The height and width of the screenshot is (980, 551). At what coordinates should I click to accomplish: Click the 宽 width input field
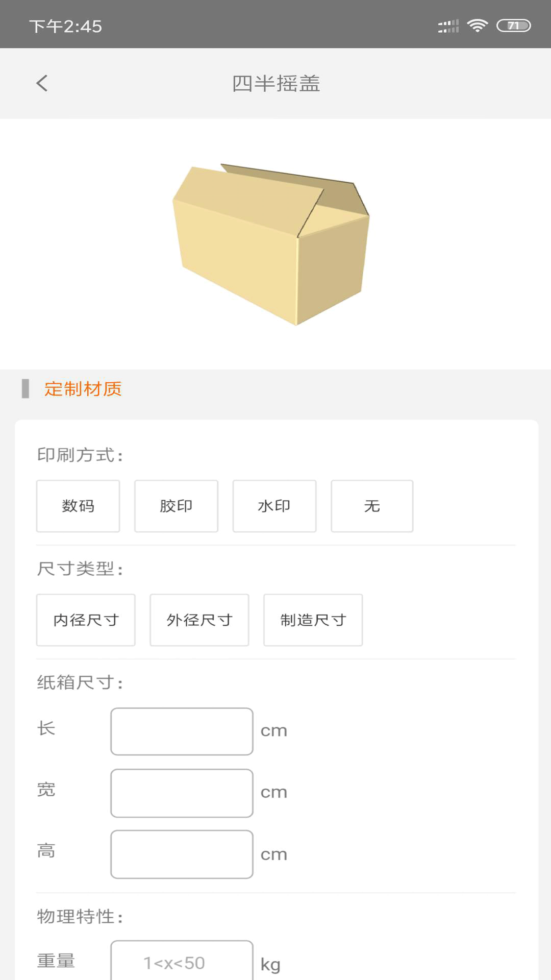[182, 793]
